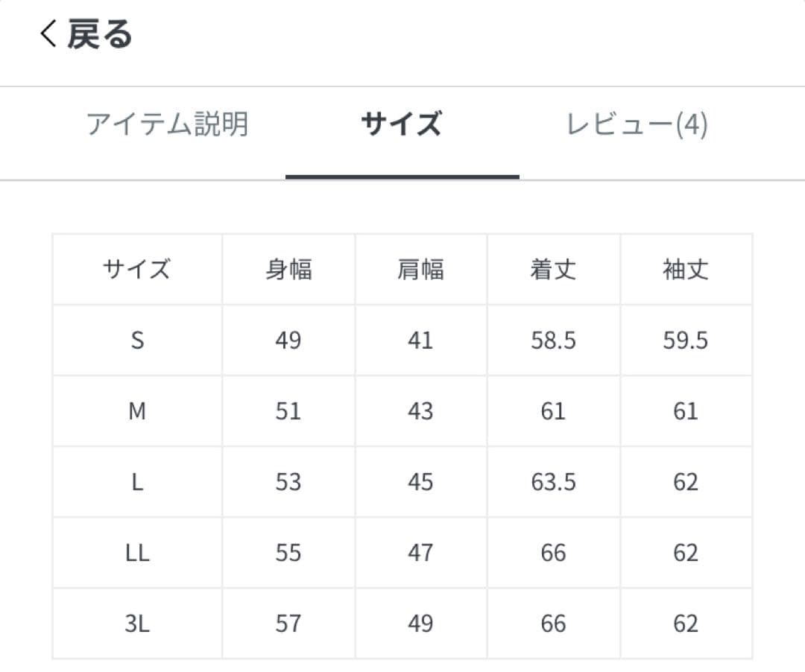Tap the 66 着丈 value for size 3L
This screenshot has width=805, height=672.
[553, 623]
